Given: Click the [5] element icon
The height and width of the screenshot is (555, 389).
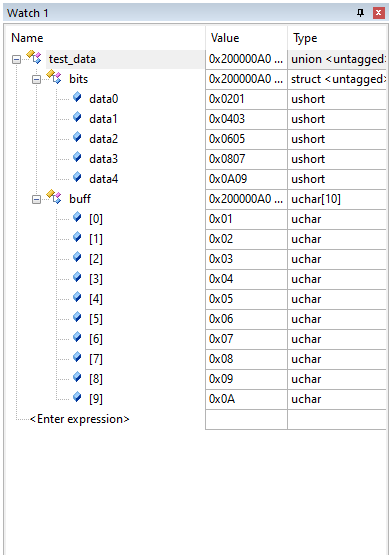Looking at the screenshot, I should pos(77,317).
